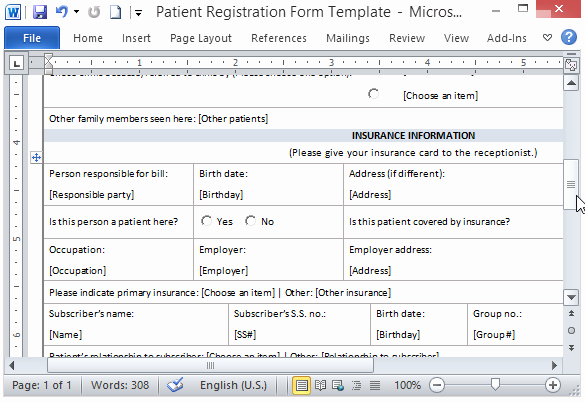Select the radio button beside [Choose an item]
The image size is (585, 402).
pos(373,94)
